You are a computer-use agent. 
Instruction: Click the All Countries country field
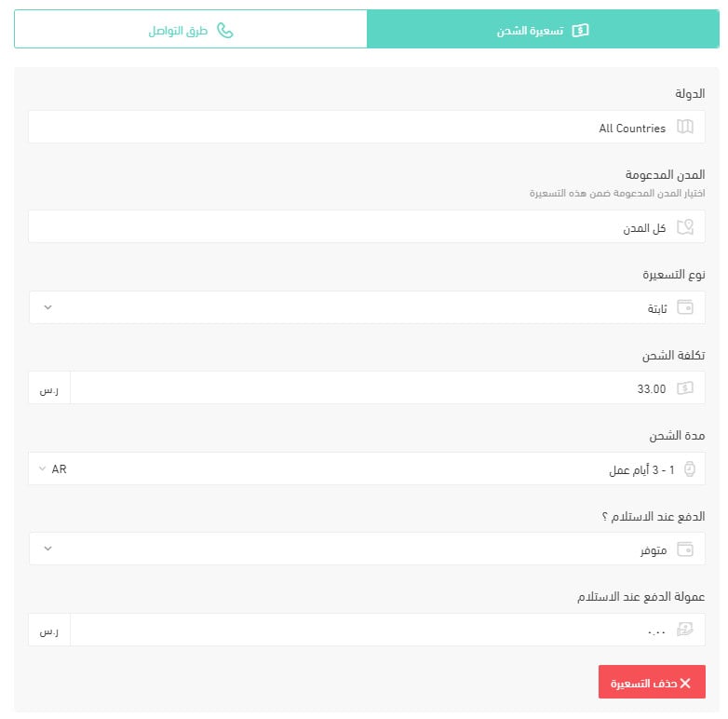click(366, 127)
